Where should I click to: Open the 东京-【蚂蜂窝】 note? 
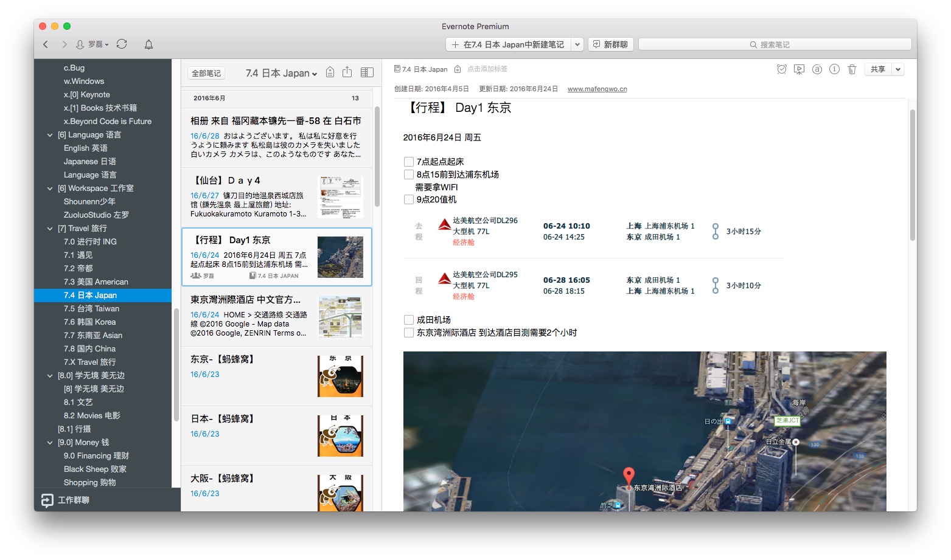click(277, 376)
